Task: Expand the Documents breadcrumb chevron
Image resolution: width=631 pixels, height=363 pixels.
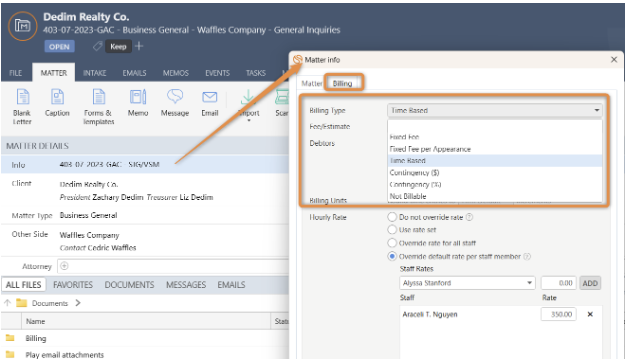Action: coord(78,303)
